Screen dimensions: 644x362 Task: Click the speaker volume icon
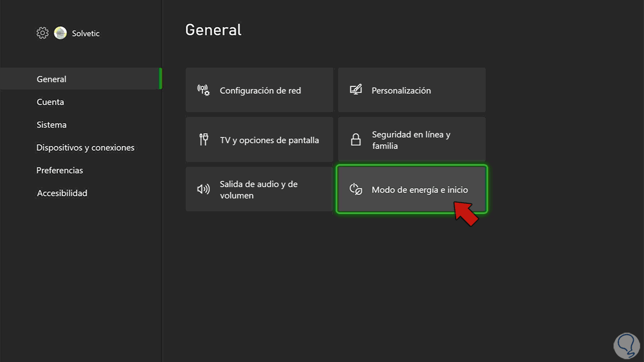click(203, 189)
